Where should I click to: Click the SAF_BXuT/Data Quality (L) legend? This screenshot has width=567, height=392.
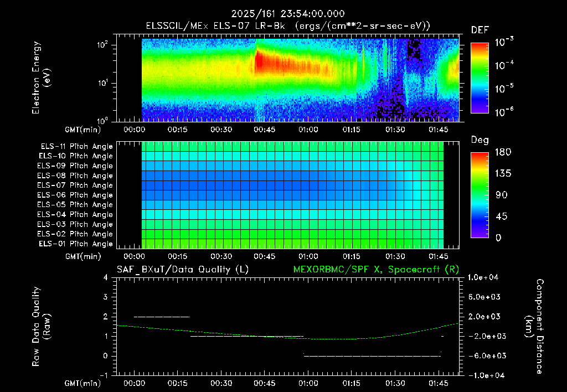click(x=183, y=270)
